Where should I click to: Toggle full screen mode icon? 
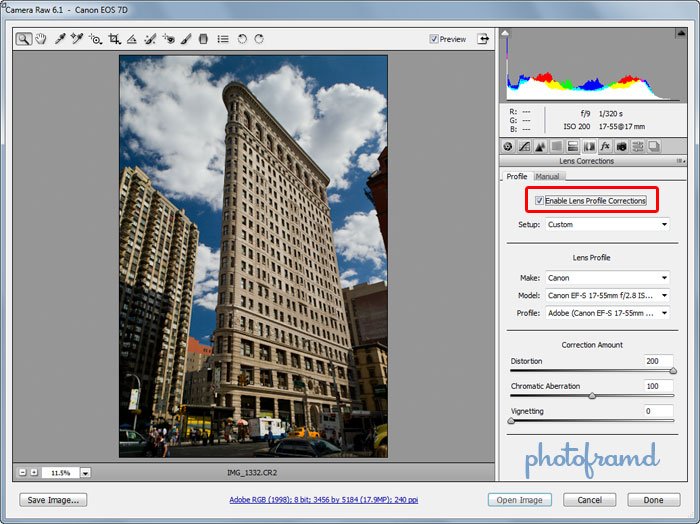pos(483,39)
